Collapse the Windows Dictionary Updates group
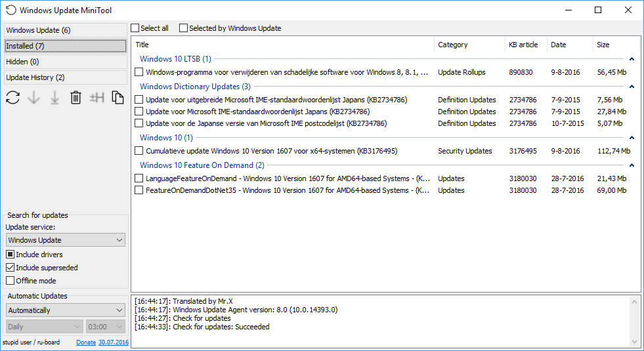 point(632,87)
